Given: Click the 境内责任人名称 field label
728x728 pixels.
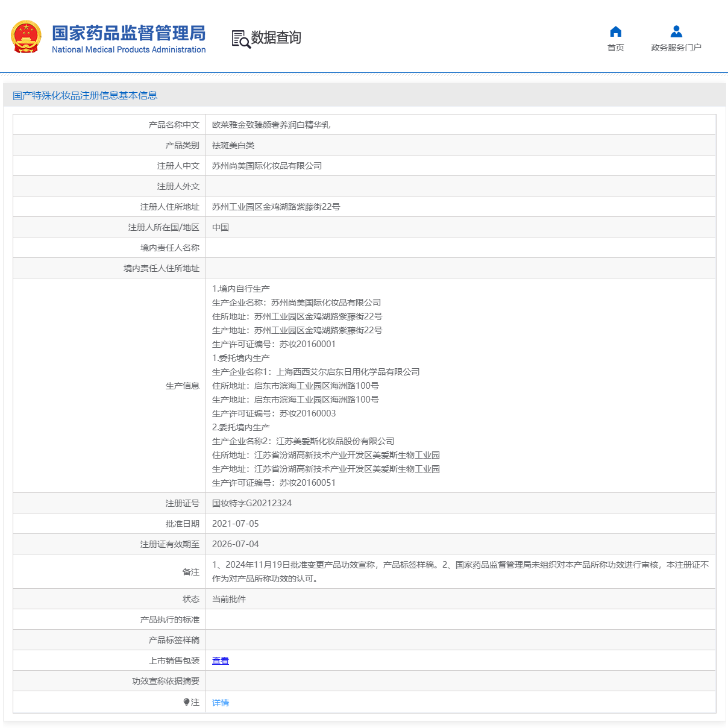Looking at the screenshot, I should click(170, 248).
